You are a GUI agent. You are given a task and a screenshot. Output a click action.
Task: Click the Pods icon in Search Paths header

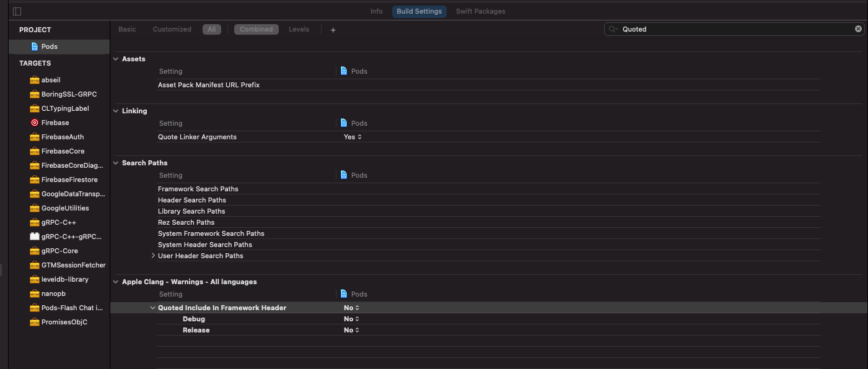[x=344, y=175]
